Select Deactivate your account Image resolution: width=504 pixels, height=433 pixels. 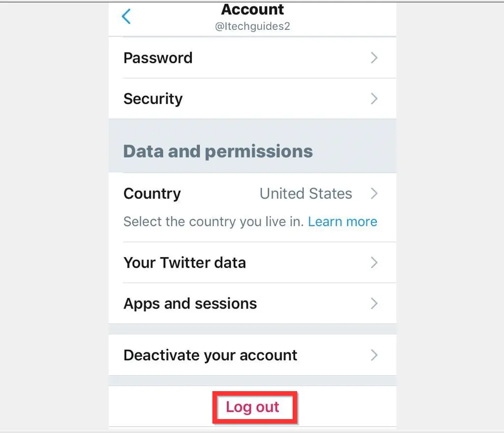click(210, 355)
